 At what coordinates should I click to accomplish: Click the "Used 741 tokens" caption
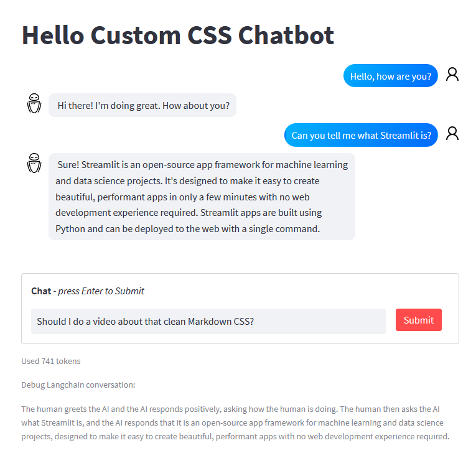pos(51,361)
